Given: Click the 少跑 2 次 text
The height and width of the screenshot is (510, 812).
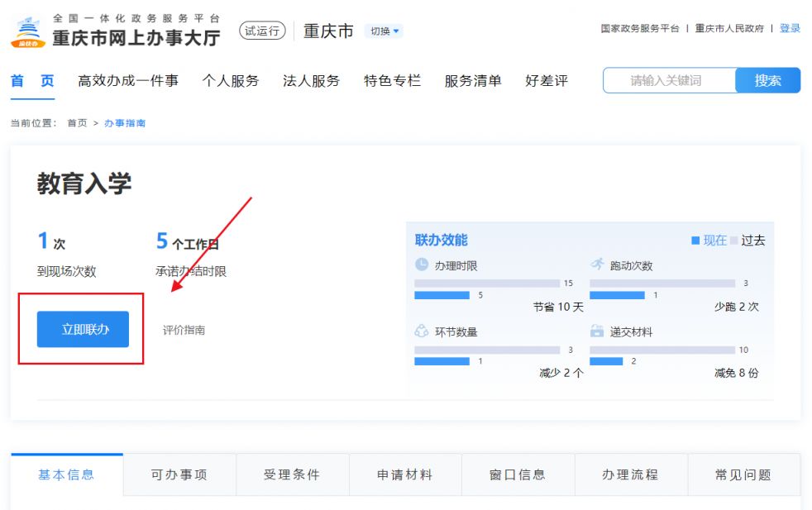Looking at the screenshot, I should (737, 307).
